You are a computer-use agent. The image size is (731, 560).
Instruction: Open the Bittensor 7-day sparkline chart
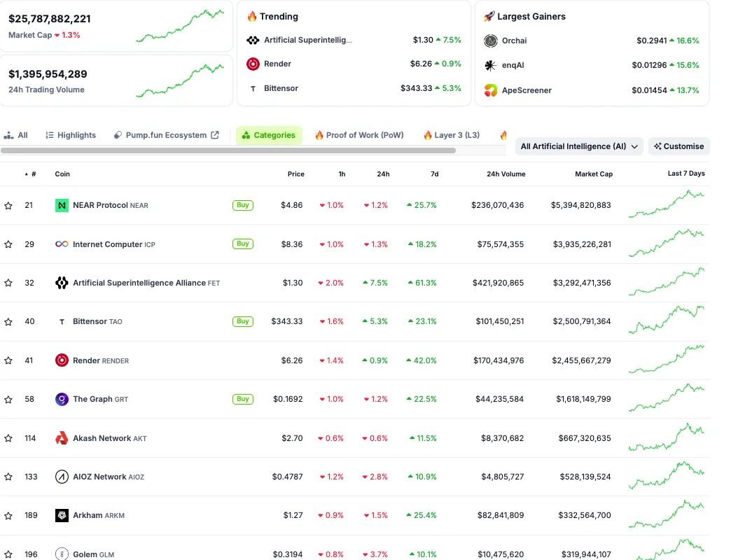pyautogui.click(x=666, y=321)
